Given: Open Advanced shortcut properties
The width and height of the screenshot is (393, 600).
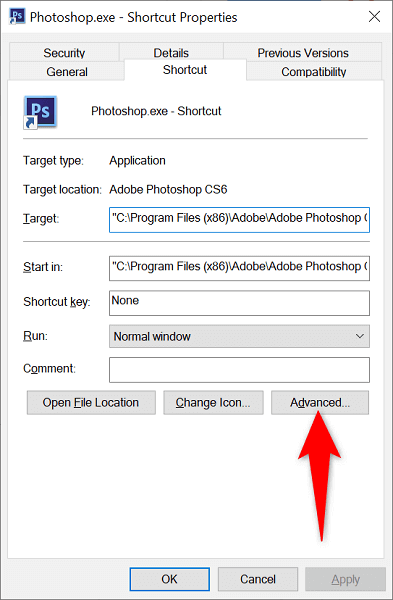Looking at the screenshot, I should [320, 403].
